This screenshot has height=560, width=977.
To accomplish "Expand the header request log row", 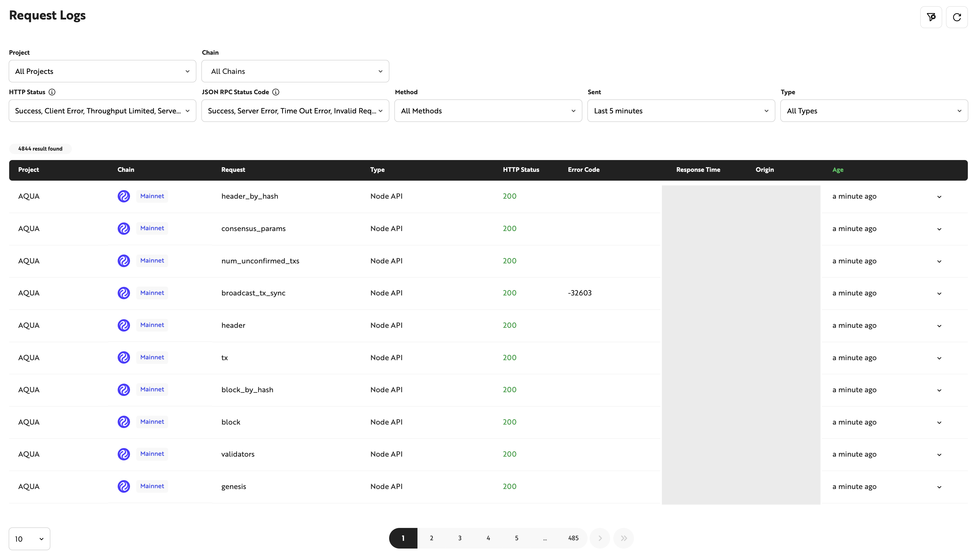I will (939, 326).
